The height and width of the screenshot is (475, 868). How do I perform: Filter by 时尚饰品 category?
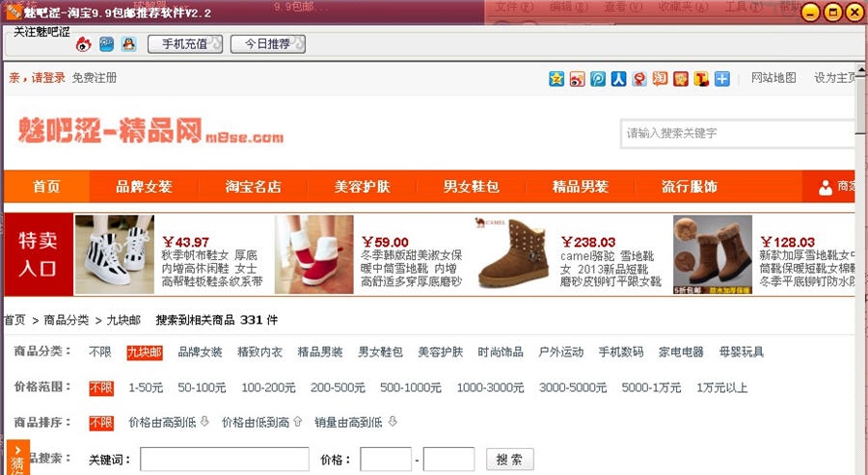[501, 352]
